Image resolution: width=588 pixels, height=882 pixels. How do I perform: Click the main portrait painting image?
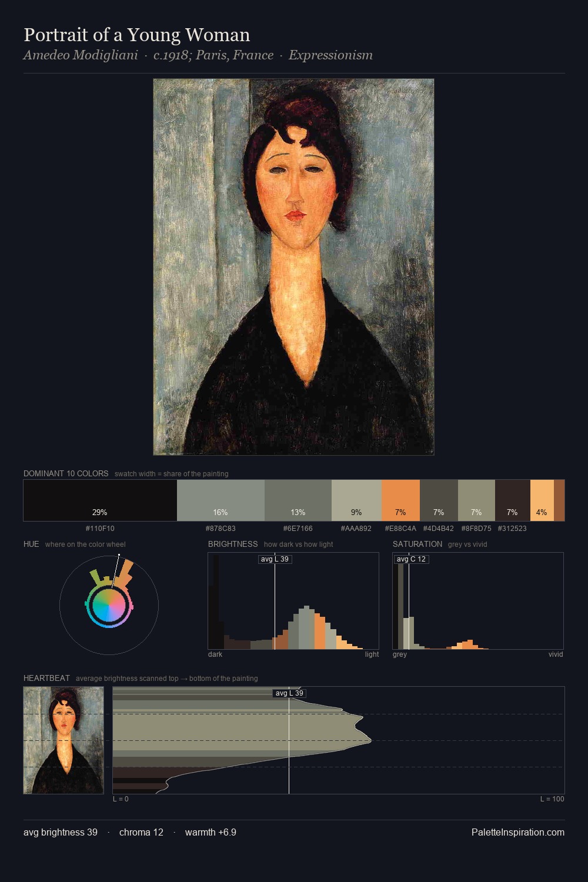point(293,267)
